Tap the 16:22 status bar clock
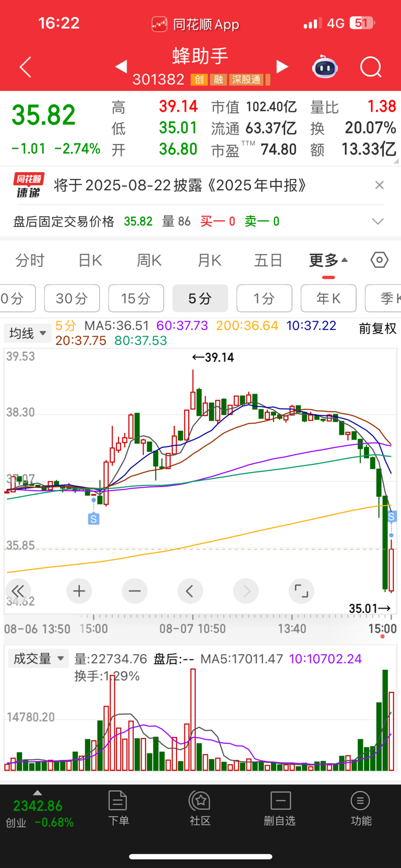Image resolution: width=401 pixels, height=868 pixels. coord(59,23)
